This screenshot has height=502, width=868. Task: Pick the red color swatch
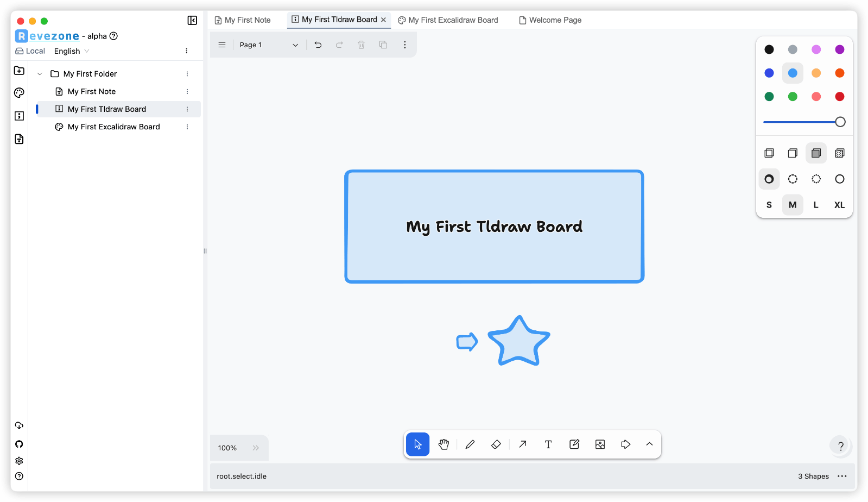click(839, 97)
